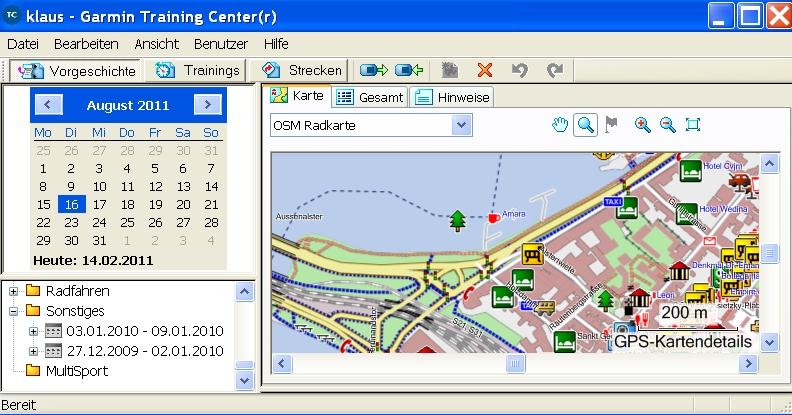Click the Garmin TC title bar icon
Viewport: 792px width, 415px height.
[x=12, y=15]
